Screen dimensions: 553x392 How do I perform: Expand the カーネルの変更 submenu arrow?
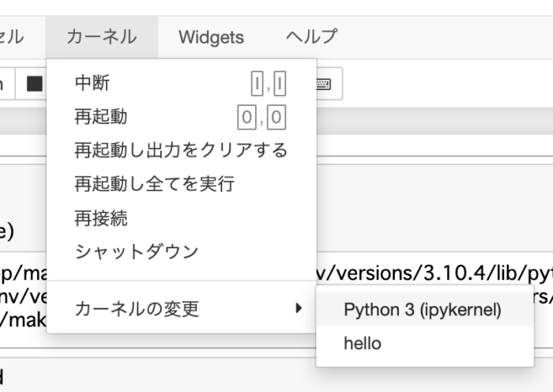click(x=299, y=308)
